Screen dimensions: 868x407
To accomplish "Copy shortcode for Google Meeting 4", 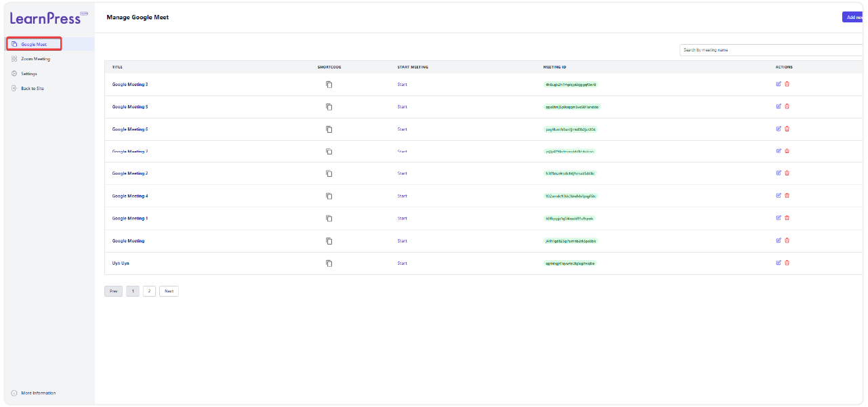I will coord(329,196).
